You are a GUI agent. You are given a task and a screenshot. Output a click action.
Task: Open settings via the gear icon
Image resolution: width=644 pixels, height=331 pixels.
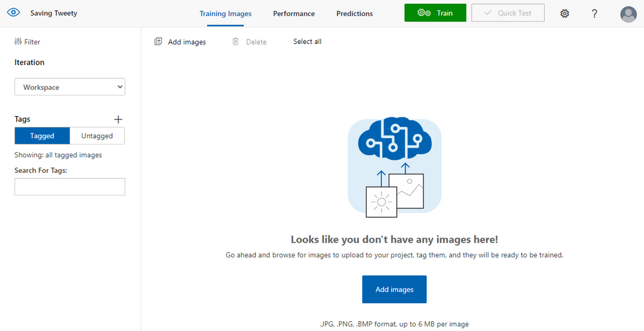click(565, 14)
